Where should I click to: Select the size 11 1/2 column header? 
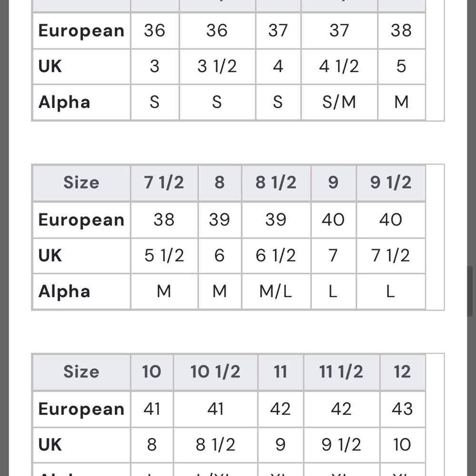(x=341, y=372)
